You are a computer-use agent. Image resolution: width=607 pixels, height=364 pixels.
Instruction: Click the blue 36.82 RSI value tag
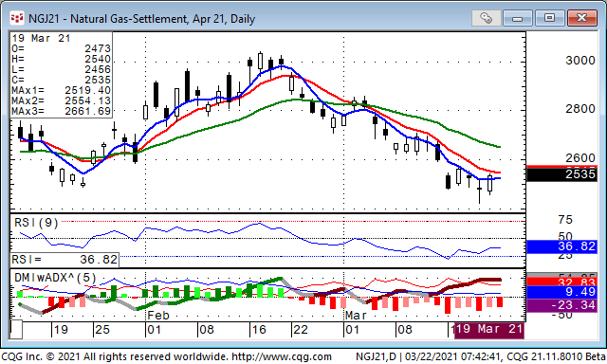[x=561, y=246]
